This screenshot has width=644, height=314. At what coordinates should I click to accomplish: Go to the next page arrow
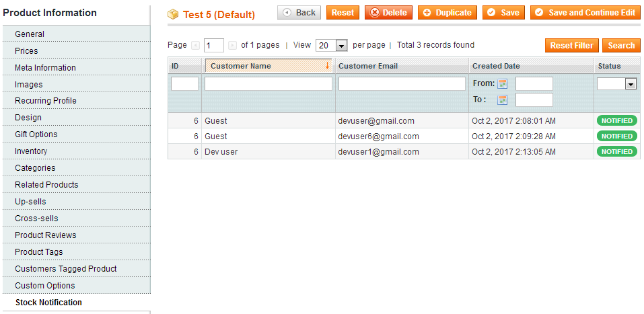click(232, 46)
